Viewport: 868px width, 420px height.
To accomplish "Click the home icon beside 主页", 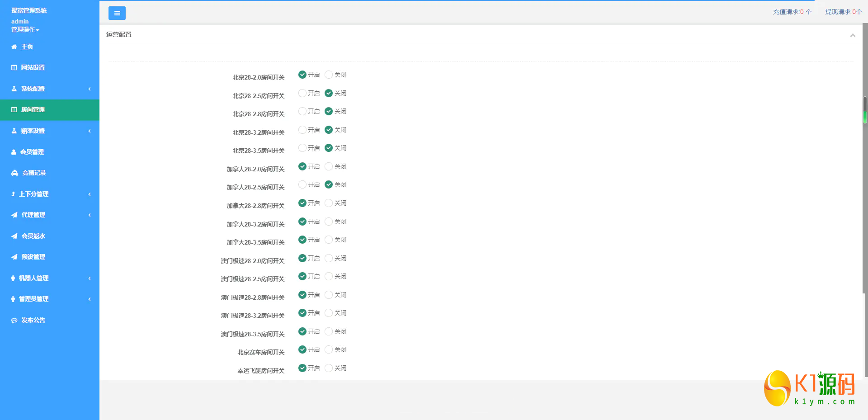I will click(14, 47).
